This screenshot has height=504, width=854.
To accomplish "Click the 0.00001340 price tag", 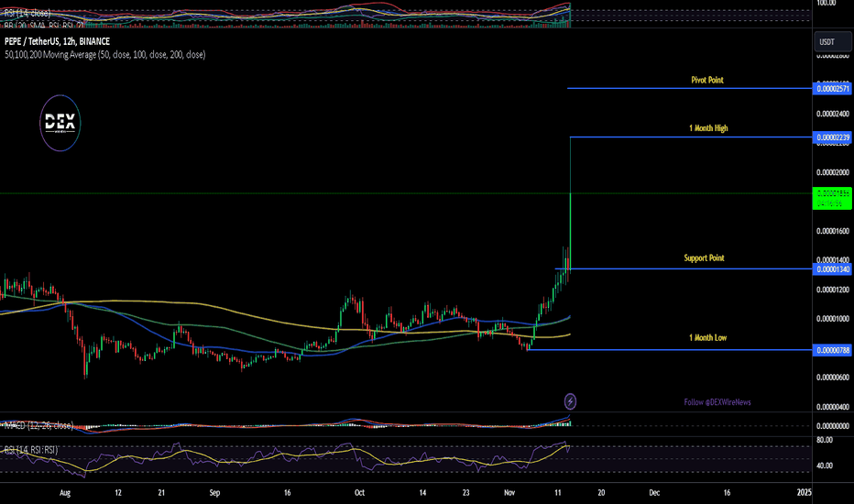I will point(832,269).
